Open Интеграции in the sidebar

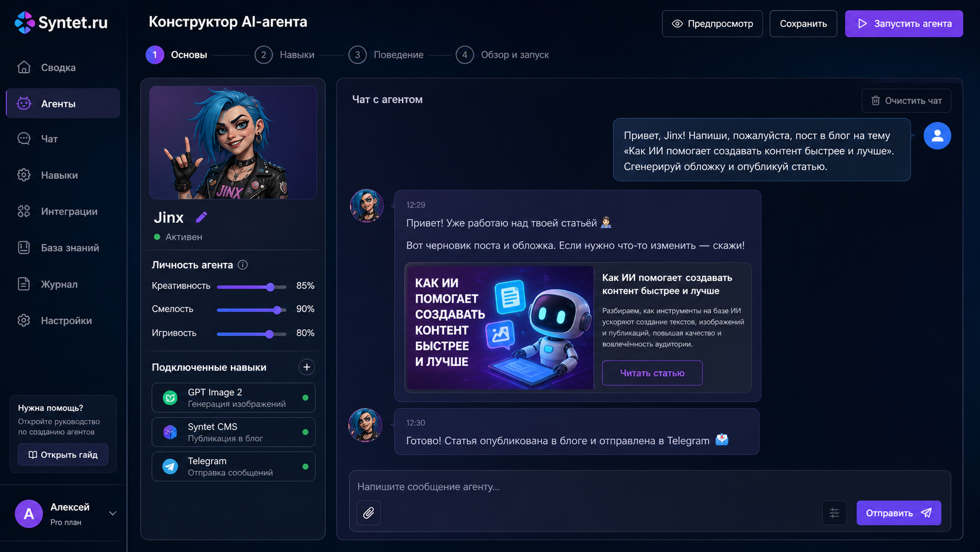tap(63, 212)
